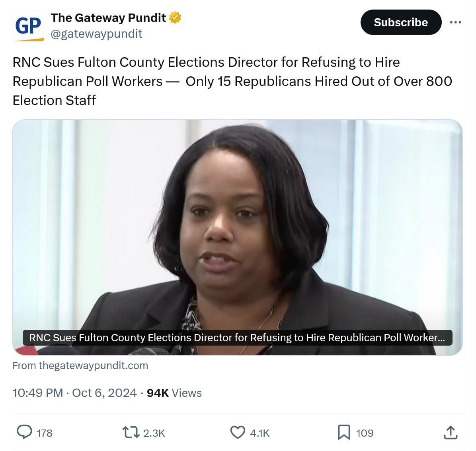Screen dimensions: 476x451
Task: Click the 109 bookmarks count
Action: (x=365, y=433)
